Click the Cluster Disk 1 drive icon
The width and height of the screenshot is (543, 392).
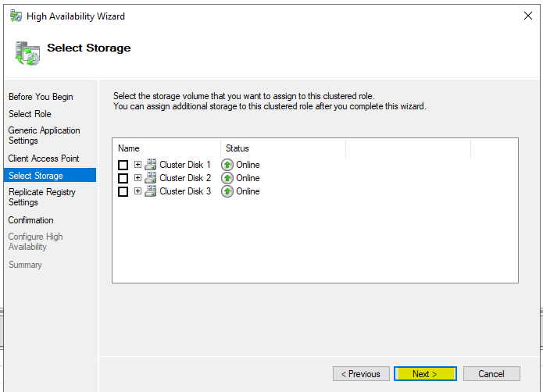tap(151, 164)
